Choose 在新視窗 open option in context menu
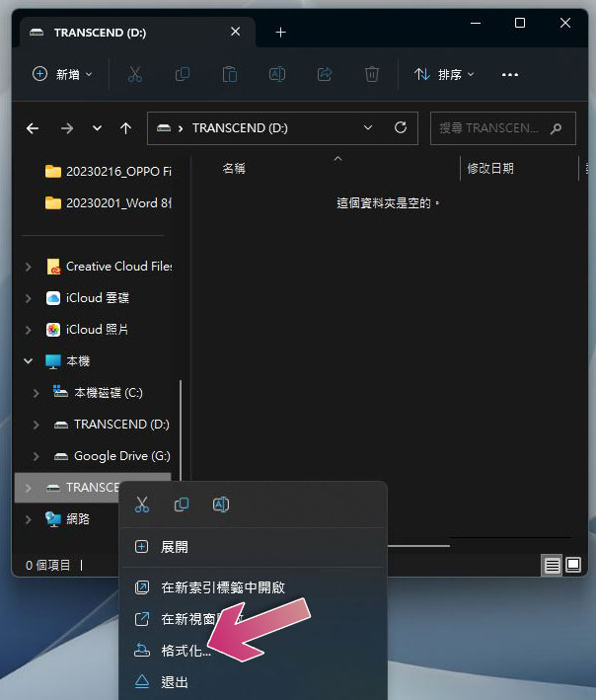 point(253,619)
